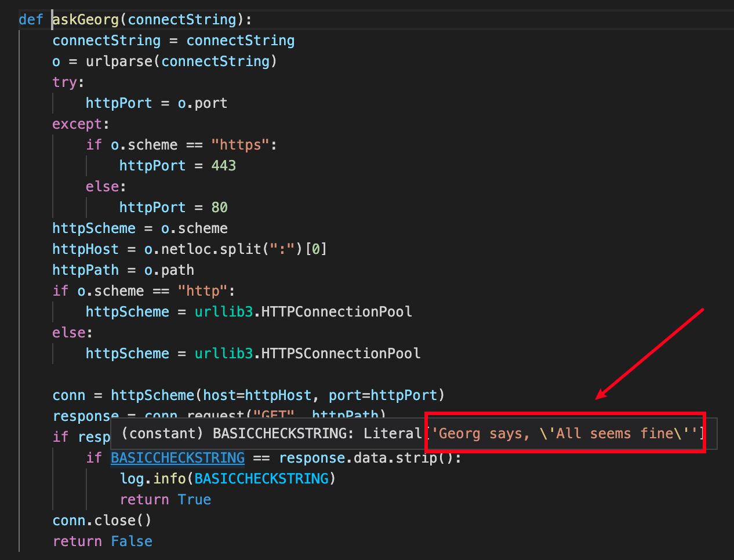Click the "https" string literal
This screenshot has width=734, height=560.
(240, 145)
